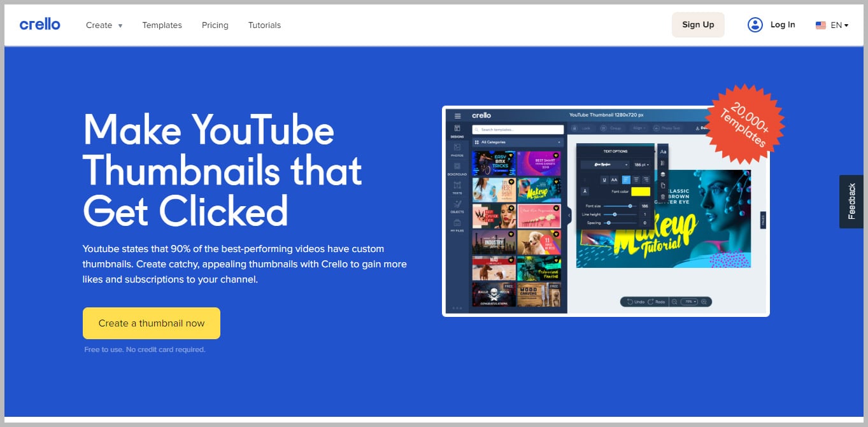Select the Makeup Tutorial template thumbnail
868x427 pixels.
pos(539,190)
